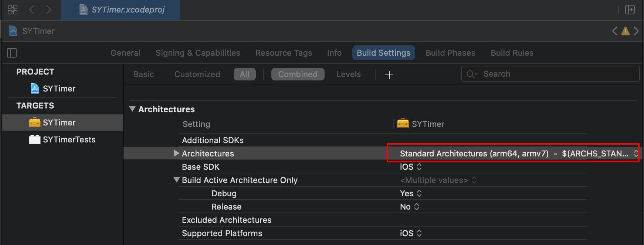Select the SYTimer.xcodeproj editor tab
644x245 pixels.
[121, 10]
